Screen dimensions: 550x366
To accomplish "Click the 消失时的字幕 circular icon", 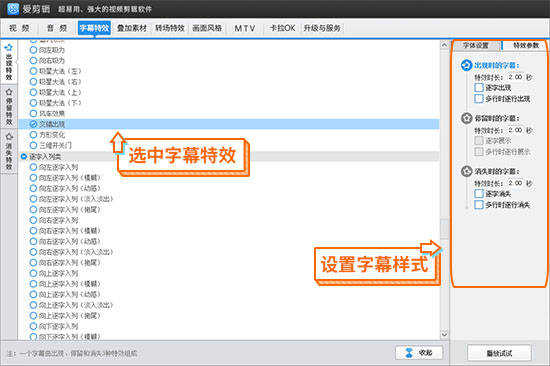I will (x=466, y=171).
